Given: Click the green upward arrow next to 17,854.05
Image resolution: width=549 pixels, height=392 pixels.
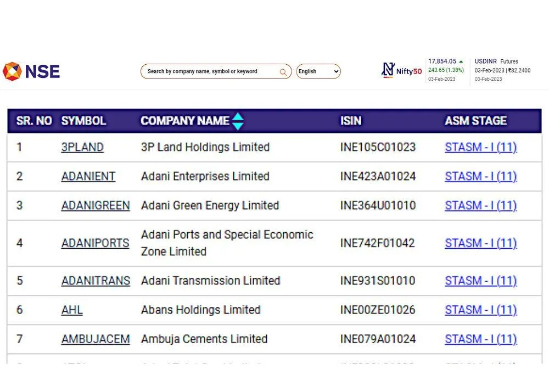Looking at the screenshot, I should click(461, 61).
